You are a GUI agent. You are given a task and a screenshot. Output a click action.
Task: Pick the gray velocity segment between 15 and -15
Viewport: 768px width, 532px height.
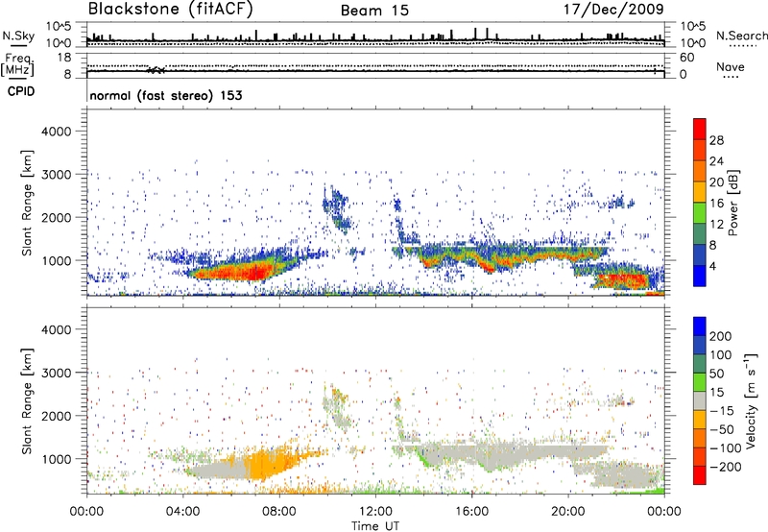[700, 400]
